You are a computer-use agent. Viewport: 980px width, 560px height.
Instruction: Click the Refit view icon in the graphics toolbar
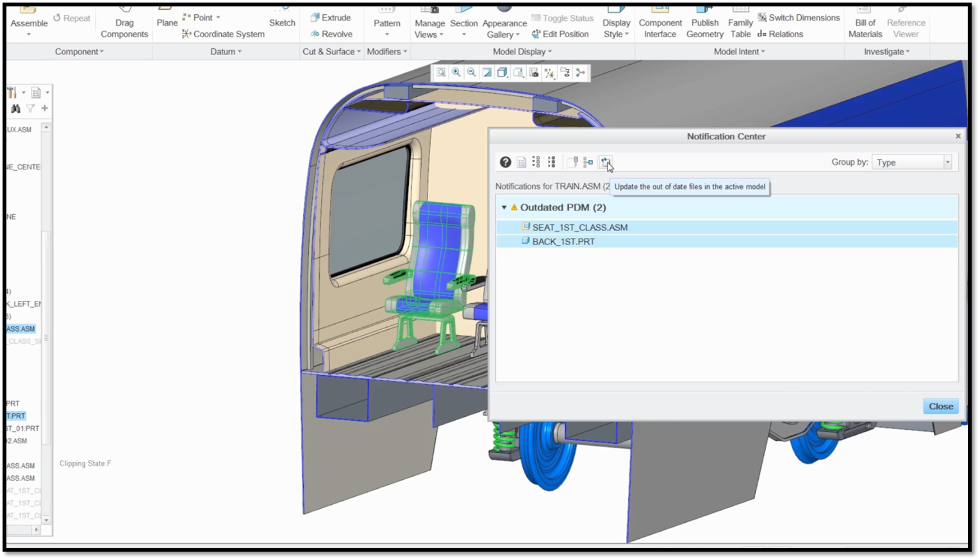(x=441, y=72)
